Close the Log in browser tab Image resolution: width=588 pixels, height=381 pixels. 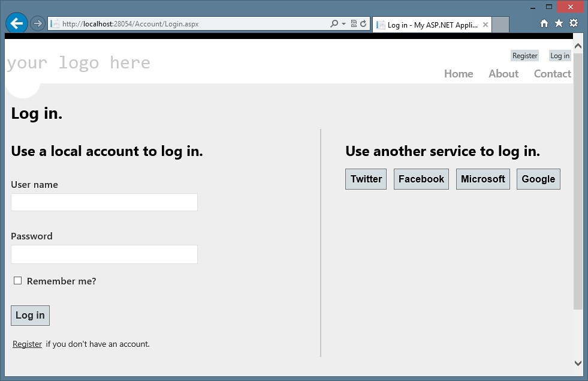pyautogui.click(x=486, y=25)
